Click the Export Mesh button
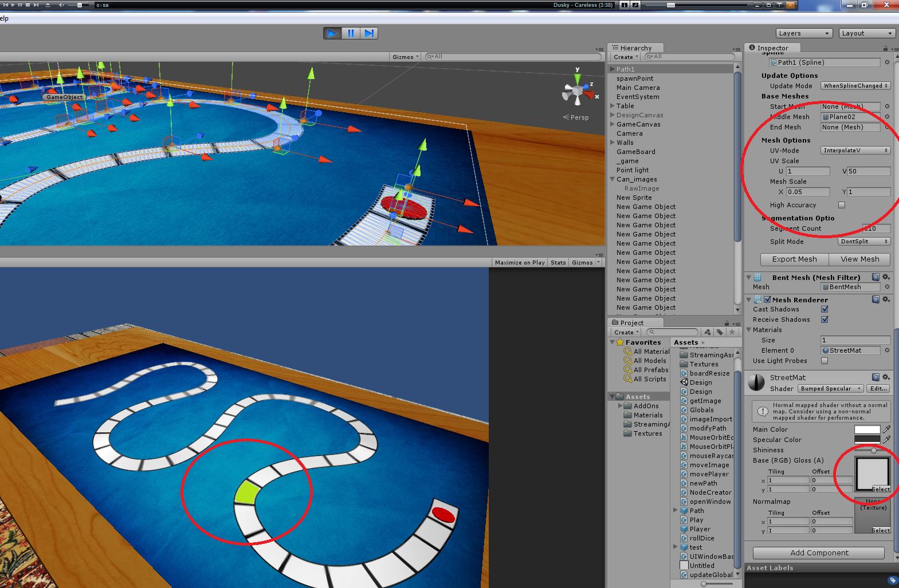Image resolution: width=899 pixels, height=588 pixels. tap(794, 259)
